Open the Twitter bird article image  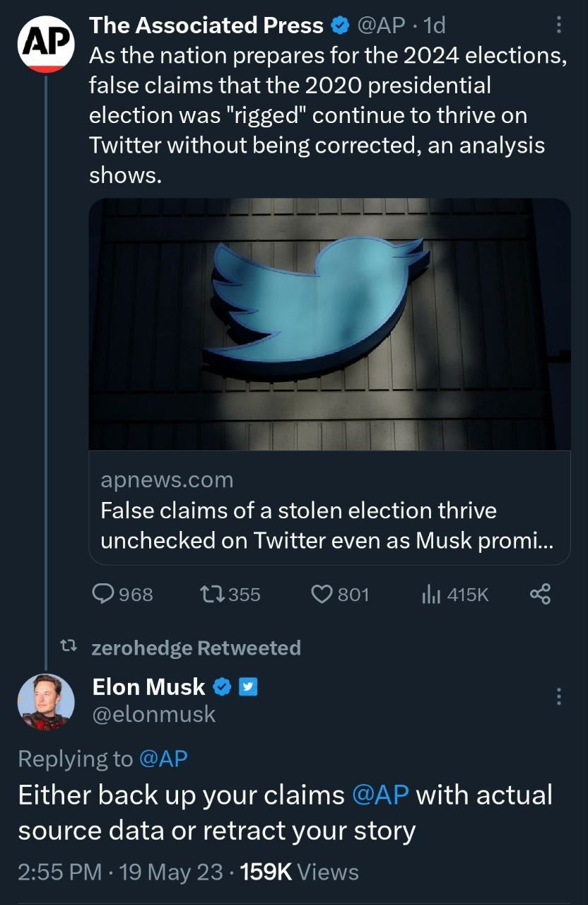coord(329,324)
